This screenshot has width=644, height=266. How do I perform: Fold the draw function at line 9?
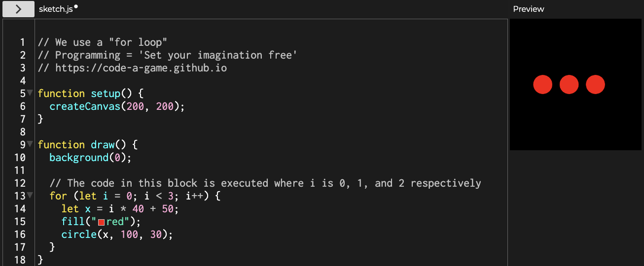(30, 143)
